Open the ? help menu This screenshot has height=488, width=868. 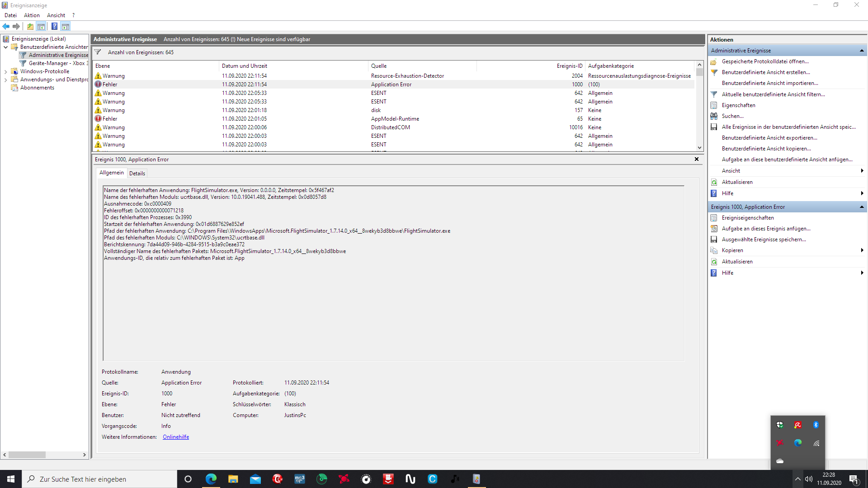pyautogui.click(x=73, y=15)
